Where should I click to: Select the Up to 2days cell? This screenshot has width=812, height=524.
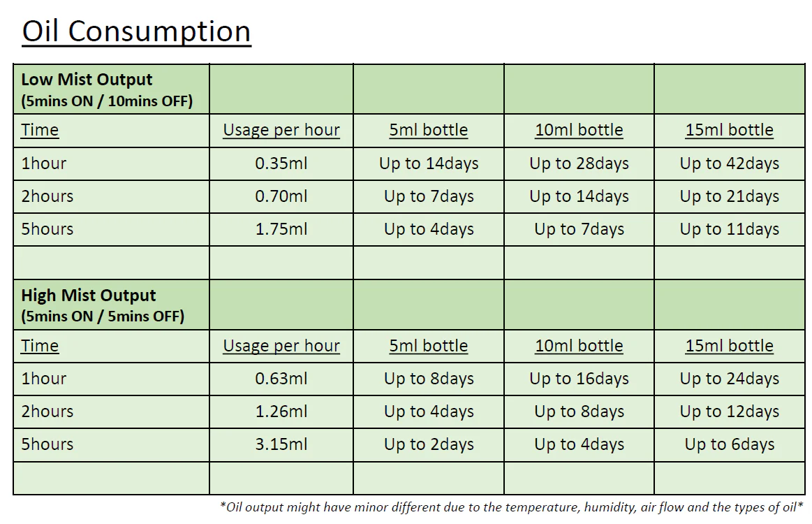tap(429, 444)
